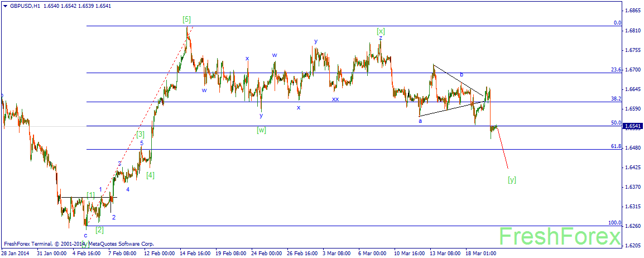Select the [5] wave peak label
The image size is (644, 258).
point(186,20)
